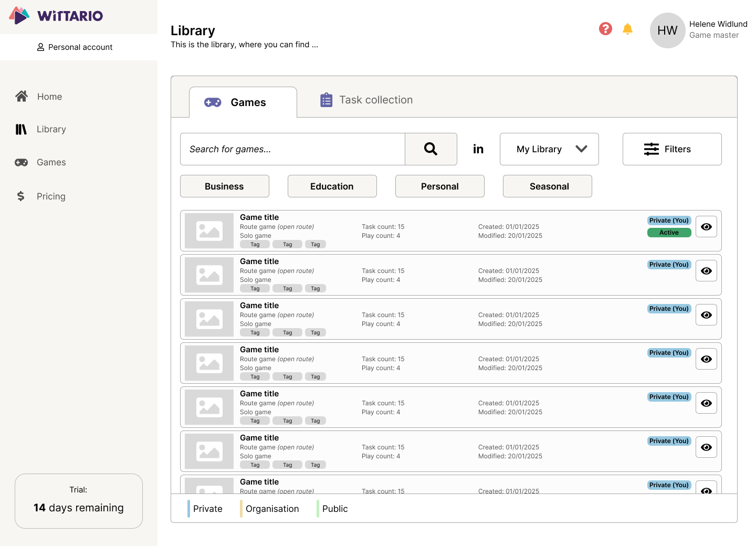Toggle eye icon on fourth game row
Screen dimensions: 756x546
pyautogui.click(x=706, y=359)
